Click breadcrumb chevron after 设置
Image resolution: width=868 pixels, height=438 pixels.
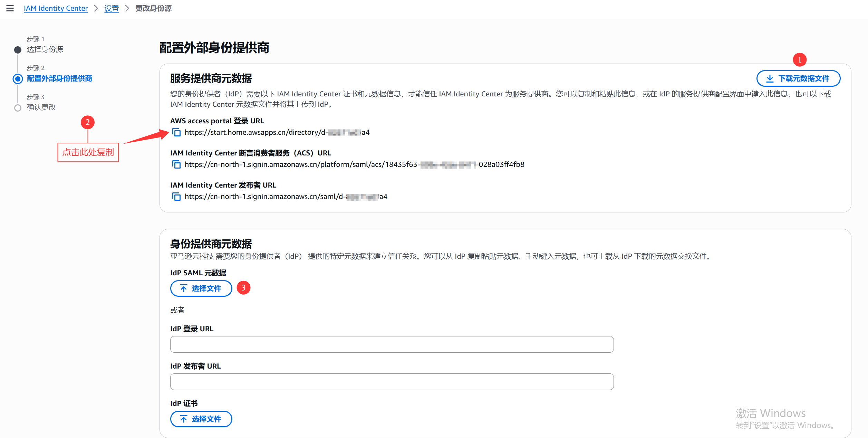click(127, 8)
